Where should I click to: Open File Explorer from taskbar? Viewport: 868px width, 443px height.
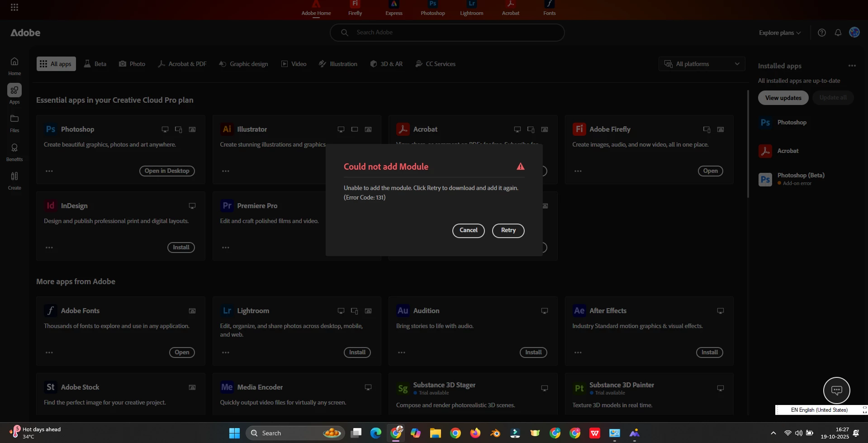coord(436,433)
